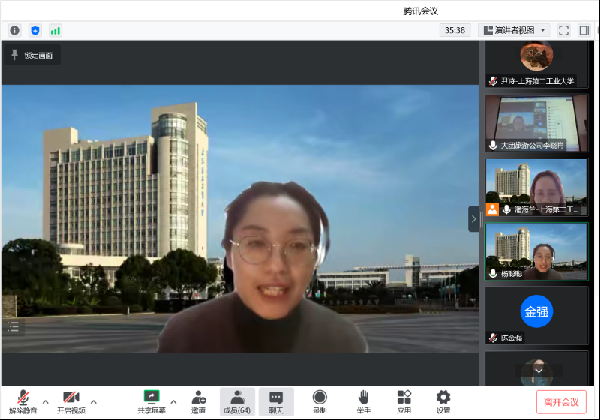Open the Members (64) panel
This screenshot has width=600, height=420.
(x=237, y=398)
